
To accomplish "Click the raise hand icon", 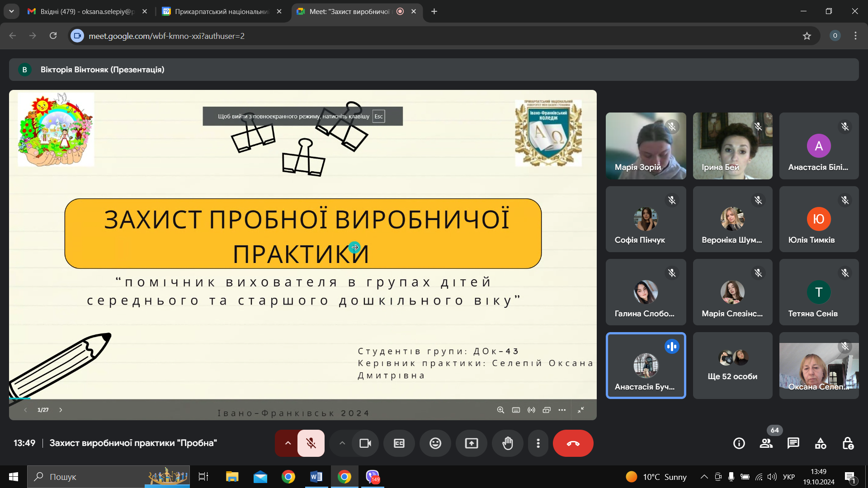I will [x=508, y=443].
